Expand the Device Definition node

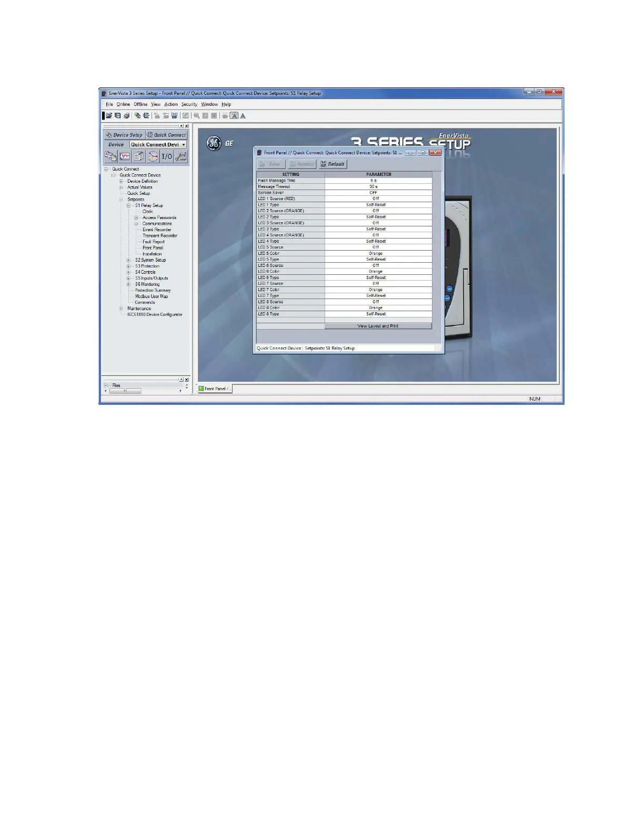tap(121, 181)
